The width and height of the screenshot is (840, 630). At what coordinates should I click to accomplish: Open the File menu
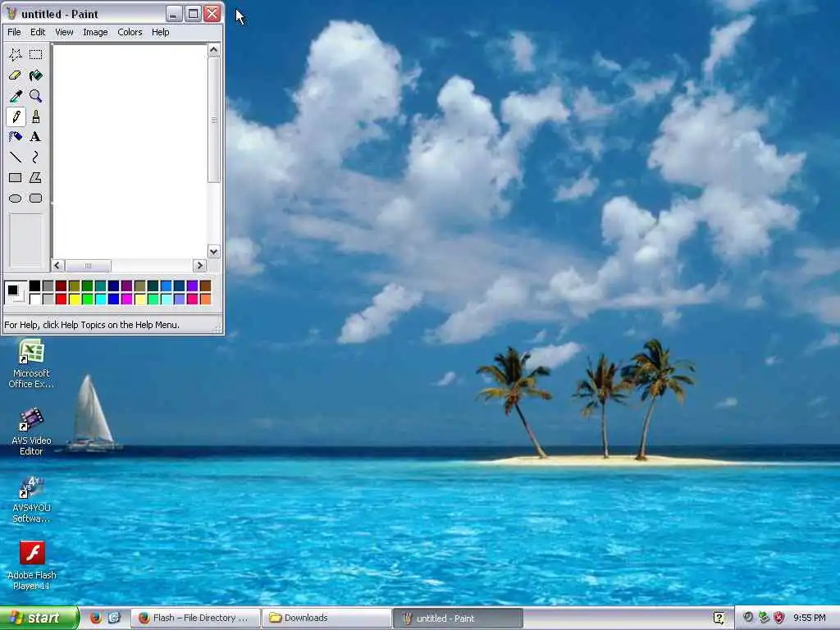[14, 32]
